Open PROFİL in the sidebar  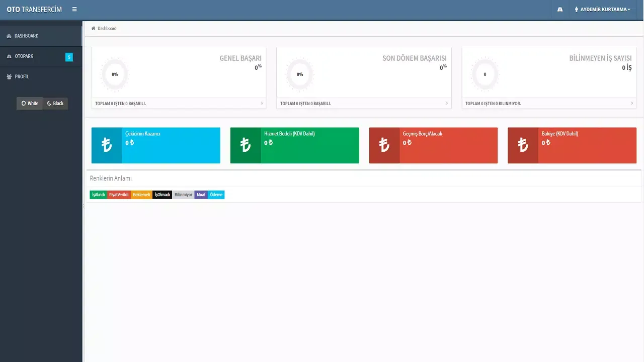pyautogui.click(x=41, y=76)
